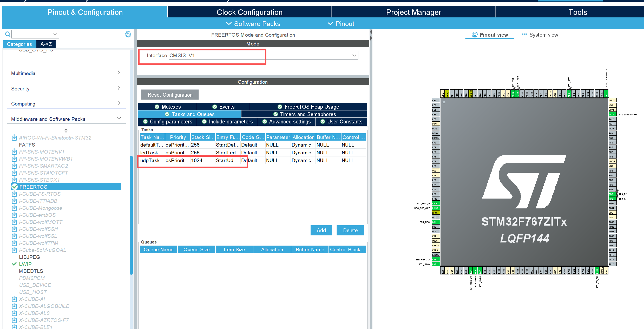
Task: Select LWIP in the middleware list
Action: pyautogui.click(x=25, y=264)
